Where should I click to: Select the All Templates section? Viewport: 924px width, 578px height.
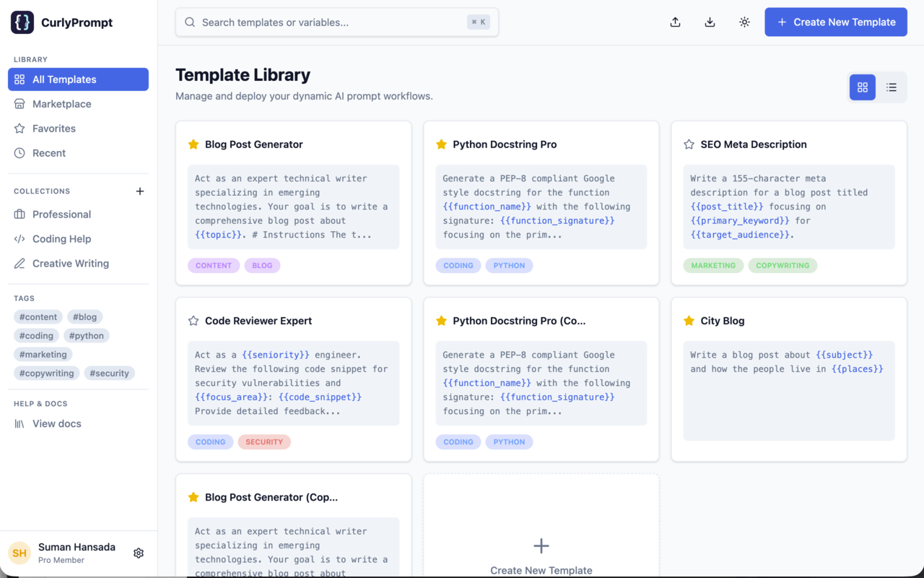[64, 79]
